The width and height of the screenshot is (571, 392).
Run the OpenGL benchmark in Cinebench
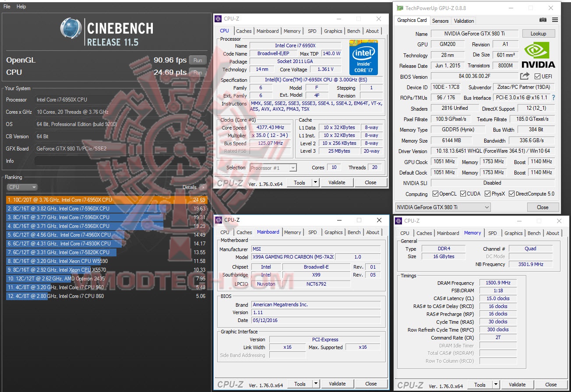click(x=198, y=60)
